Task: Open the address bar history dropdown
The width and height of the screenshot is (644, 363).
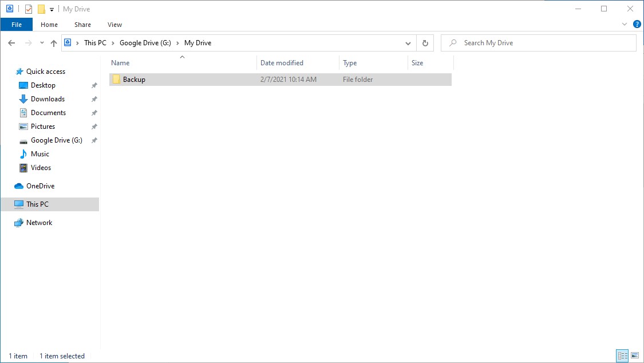Action: pyautogui.click(x=408, y=43)
